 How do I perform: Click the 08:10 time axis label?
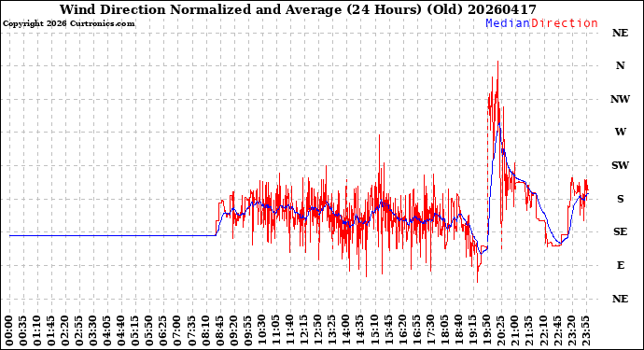(x=205, y=330)
